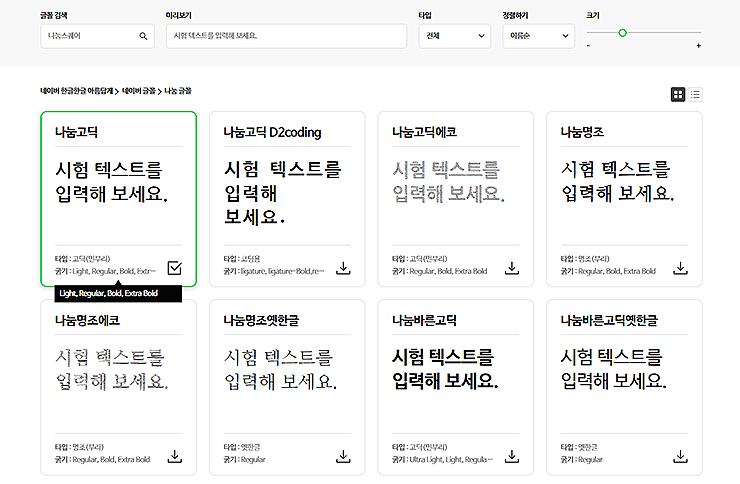Select the 나눔명조옛한글 card title

click(x=261, y=320)
